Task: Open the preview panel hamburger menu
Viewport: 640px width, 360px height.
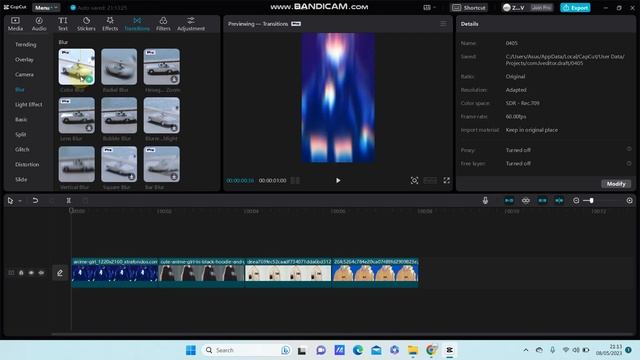Action: pyautogui.click(x=443, y=24)
